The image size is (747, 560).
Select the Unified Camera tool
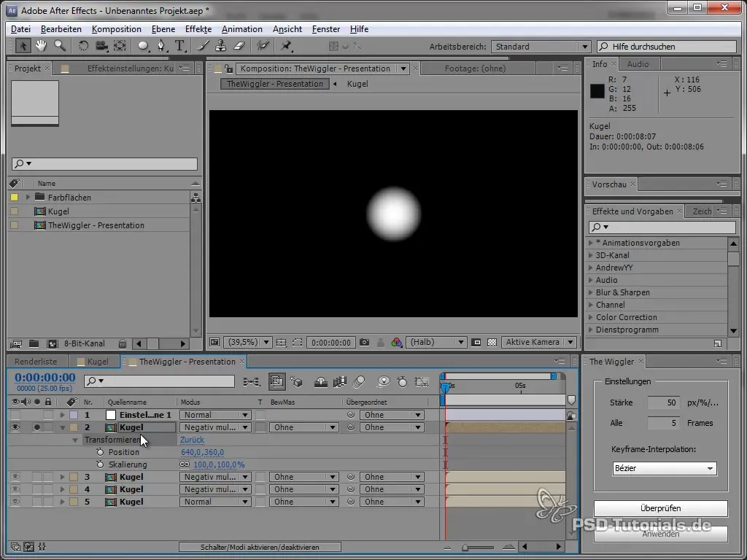click(x=101, y=46)
